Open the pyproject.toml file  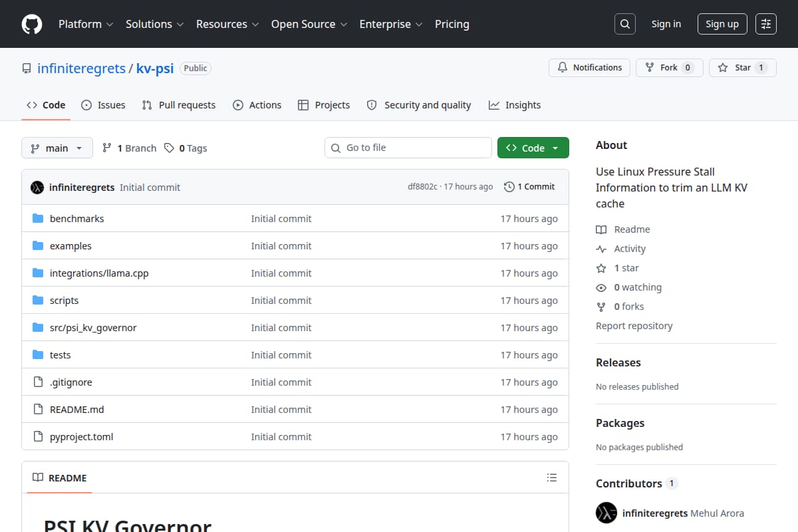[x=82, y=437]
